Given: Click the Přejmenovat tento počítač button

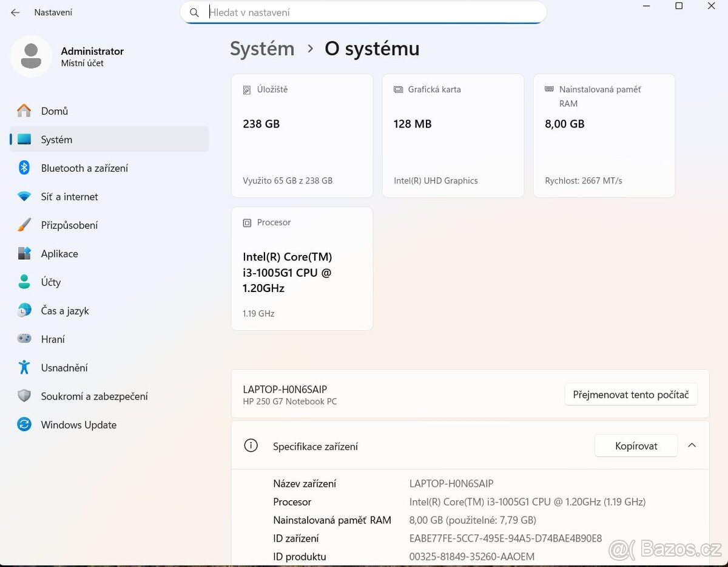Looking at the screenshot, I should click(x=630, y=395).
